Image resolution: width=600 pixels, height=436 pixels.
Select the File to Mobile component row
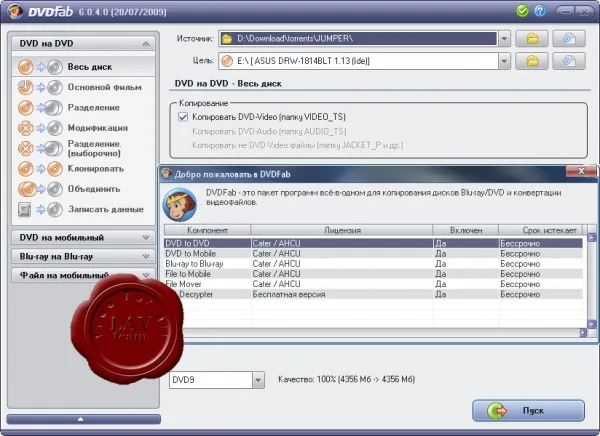click(x=373, y=274)
